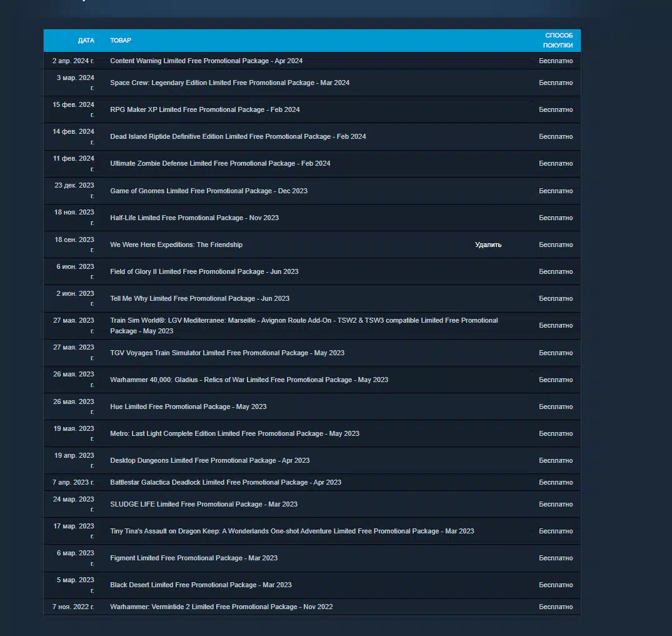Select the date 23 дек. 2023
Screen dimensions: 672x636
pos(74,191)
